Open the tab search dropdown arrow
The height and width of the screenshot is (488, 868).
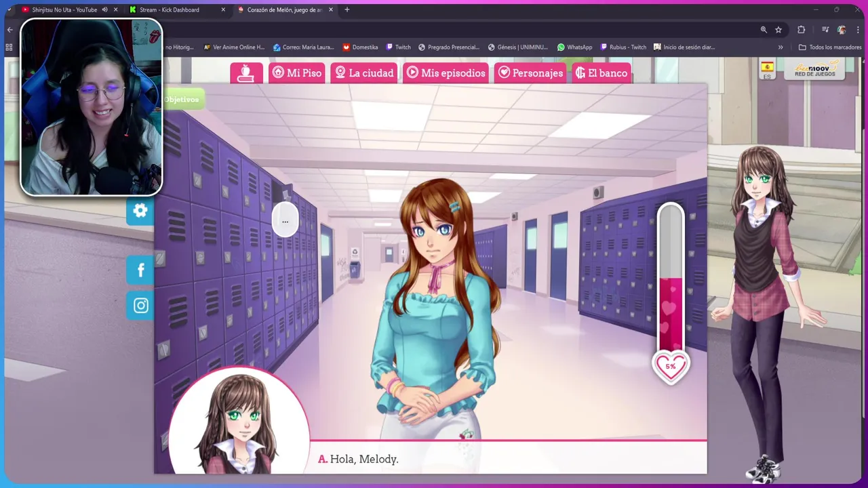pyautogui.click(x=8, y=9)
